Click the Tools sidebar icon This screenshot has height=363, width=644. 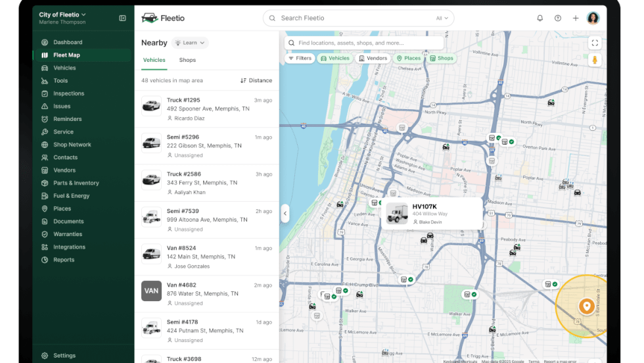tap(45, 81)
